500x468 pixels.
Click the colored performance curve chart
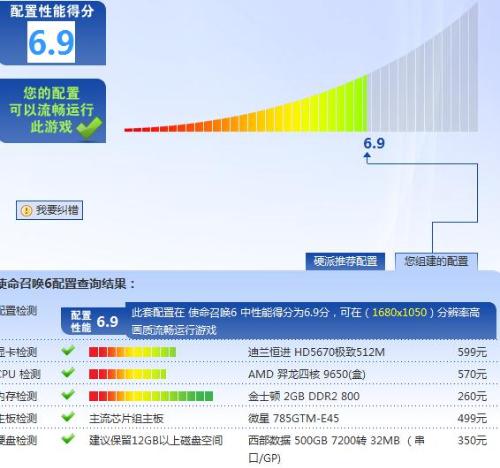(301, 68)
